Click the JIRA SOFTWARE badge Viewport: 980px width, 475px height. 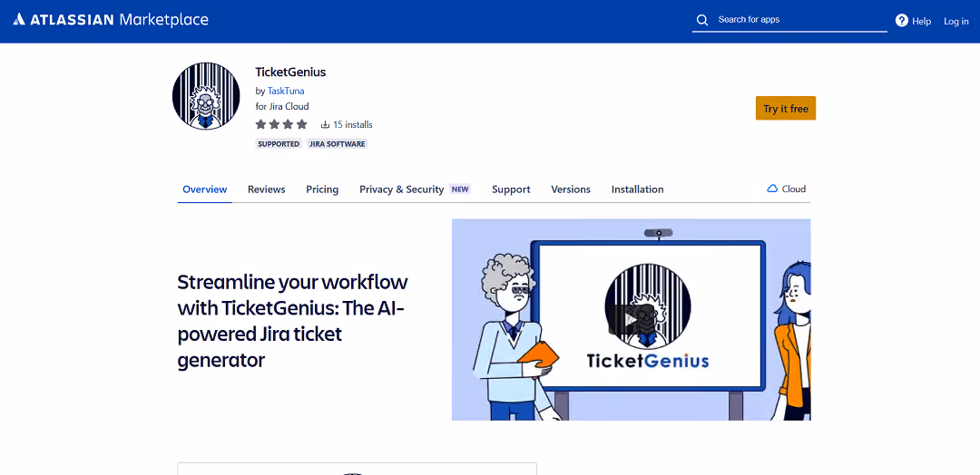338,143
